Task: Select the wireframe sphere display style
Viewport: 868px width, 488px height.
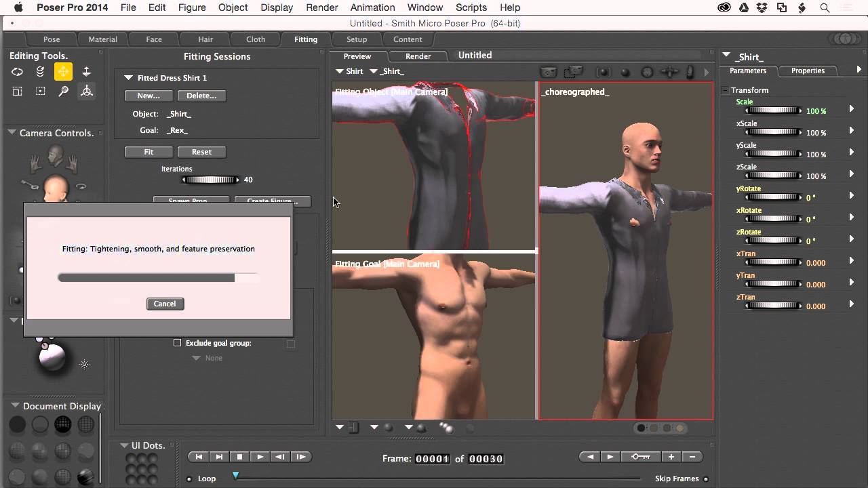Action: coord(63,425)
